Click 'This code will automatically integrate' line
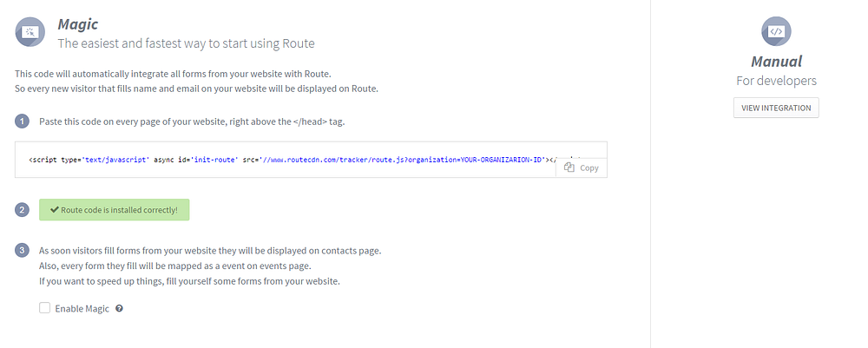The width and height of the screenshot is (868, 348). click(173, 74)
